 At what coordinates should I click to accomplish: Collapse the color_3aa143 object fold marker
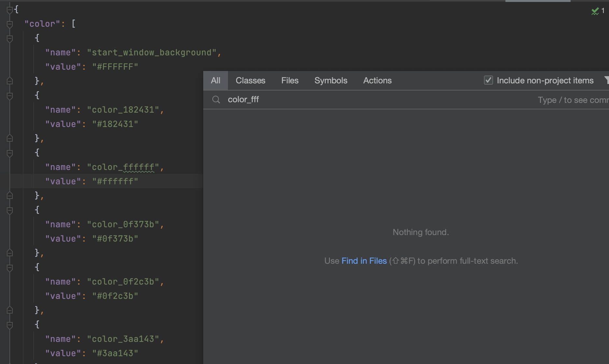pyautogui.click(x=10, y=325)
